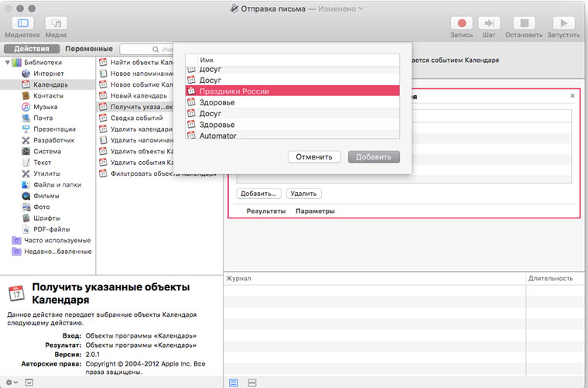Run the workflow with Запустить button
This screenshot has width=588, height=388.
tap(563, 24)
